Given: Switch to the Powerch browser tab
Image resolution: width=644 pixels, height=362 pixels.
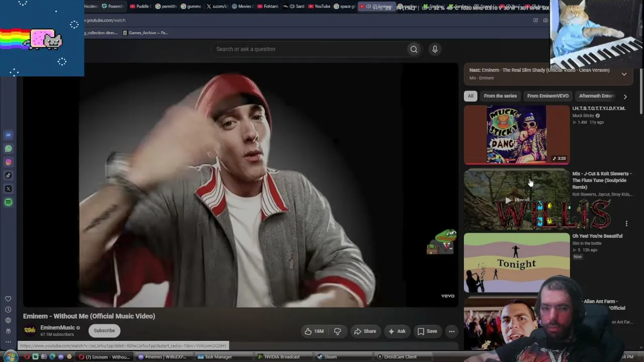Looking at the screenshot, I should (113, 7).
